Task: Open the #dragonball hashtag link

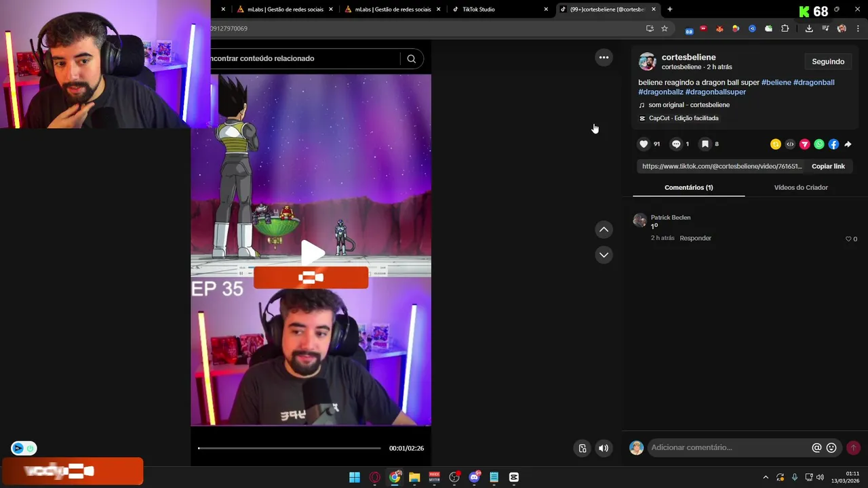Action: 814,83
